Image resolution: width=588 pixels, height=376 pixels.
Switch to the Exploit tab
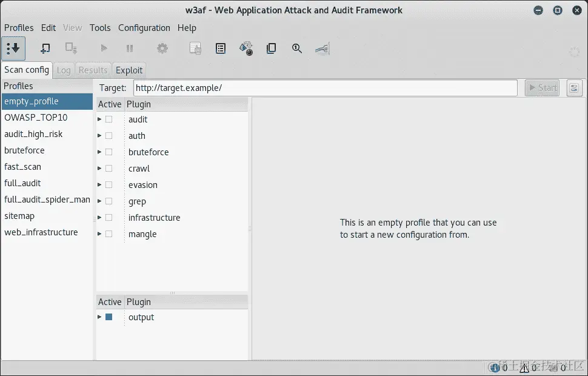[129, 70]
